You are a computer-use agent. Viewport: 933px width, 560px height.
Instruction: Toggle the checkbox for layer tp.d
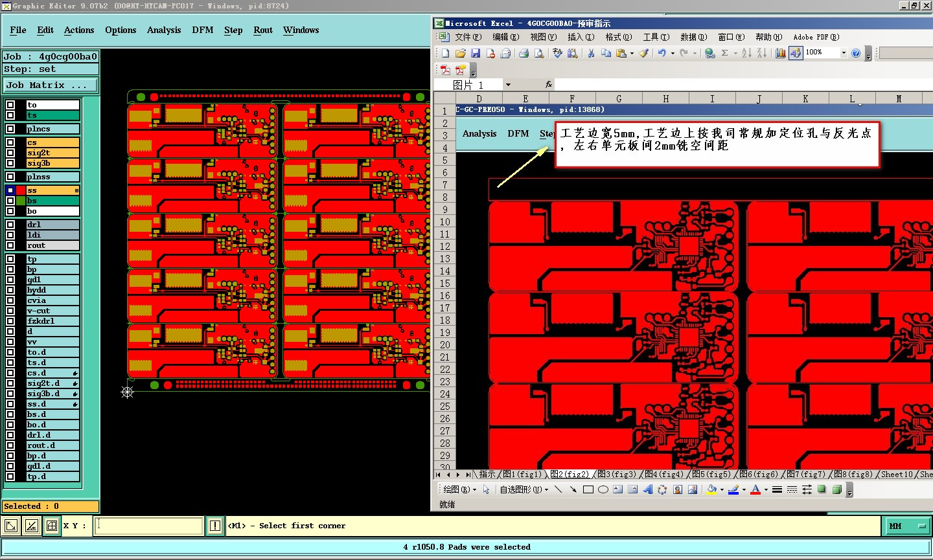point(10,476)
